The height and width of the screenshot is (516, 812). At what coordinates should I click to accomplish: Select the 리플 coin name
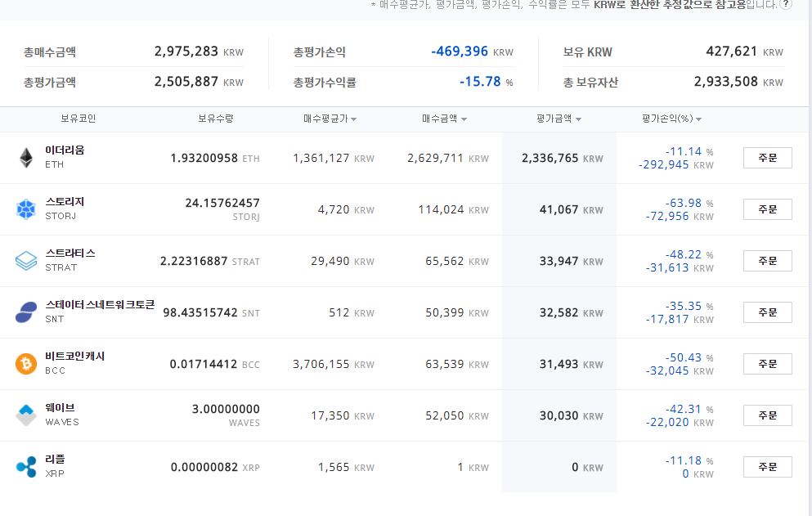coord(55,459)
